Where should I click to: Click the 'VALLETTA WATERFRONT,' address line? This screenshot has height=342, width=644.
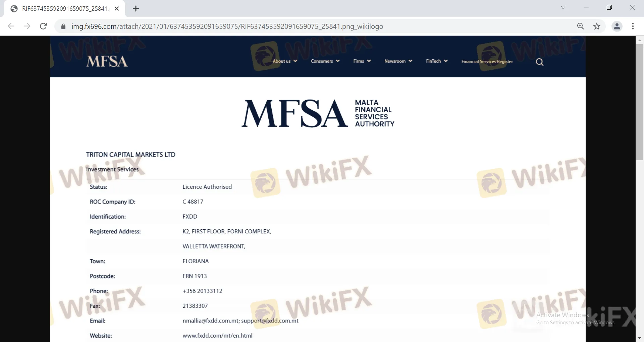[x=214, y=246]
